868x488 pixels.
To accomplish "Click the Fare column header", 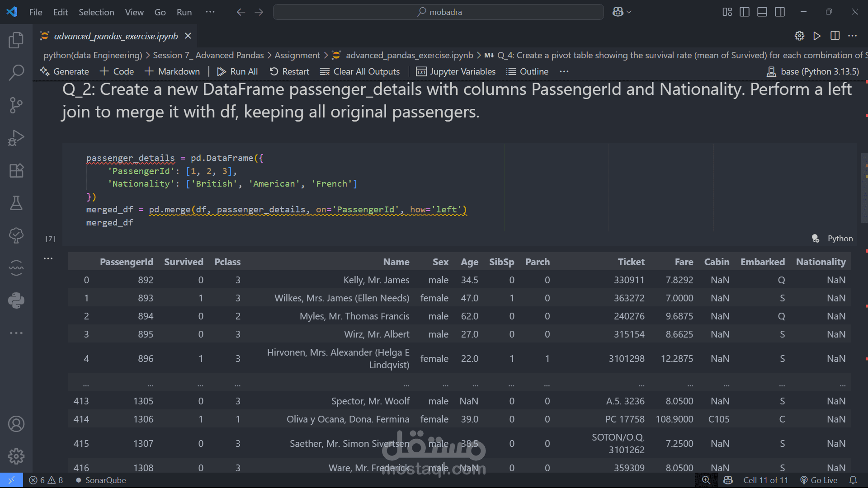I will click(x=684, y=262).
